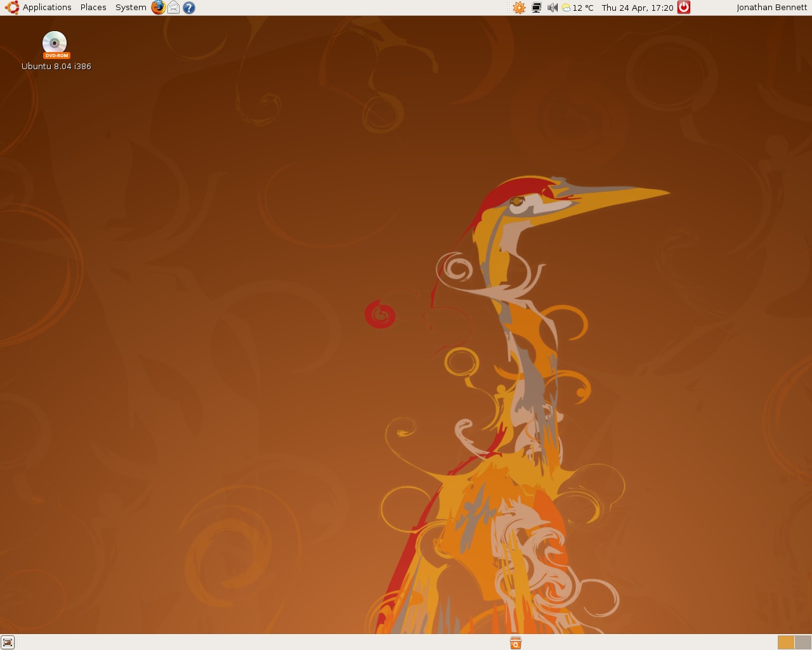The image size is (812, 650).
Task: Open the weather applet showing 12 °C
Action: 577,8
